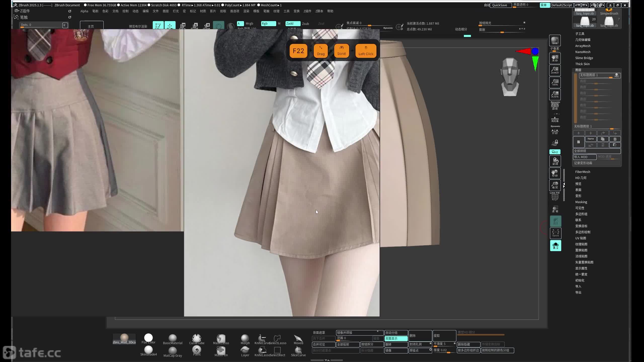Pick the BasicMaterial sphere
The height and width of the screenshot is (362, 644).
(x=173, y=339)
